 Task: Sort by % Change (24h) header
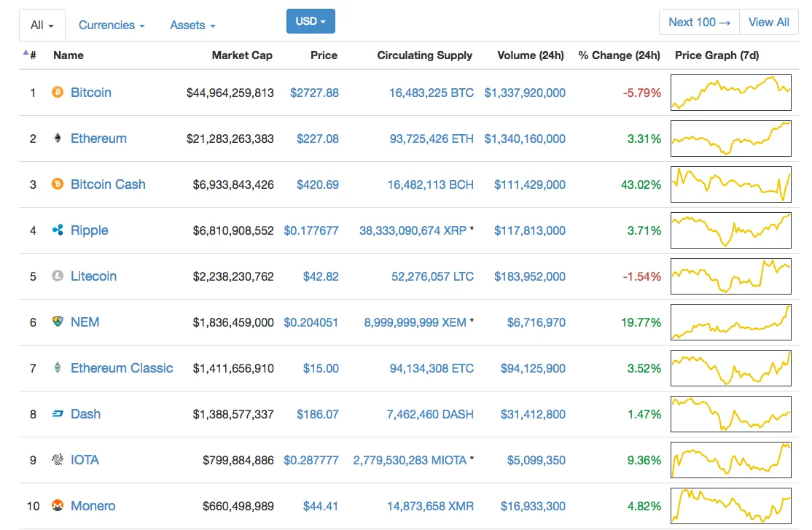620,55
